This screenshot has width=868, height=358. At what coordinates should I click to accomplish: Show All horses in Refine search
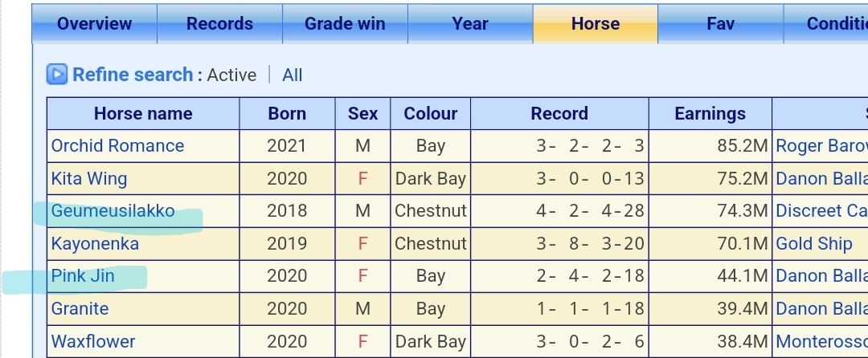(x=293, y=75)
